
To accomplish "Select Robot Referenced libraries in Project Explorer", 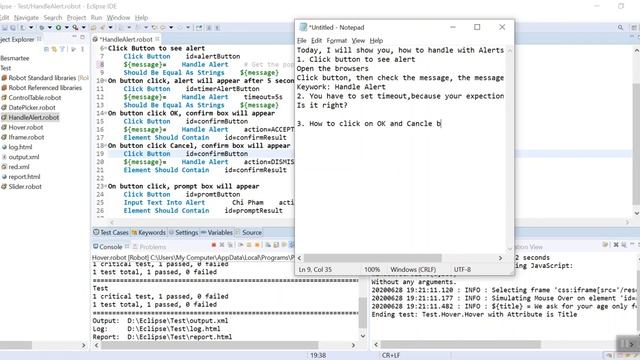I will point(42,88).
